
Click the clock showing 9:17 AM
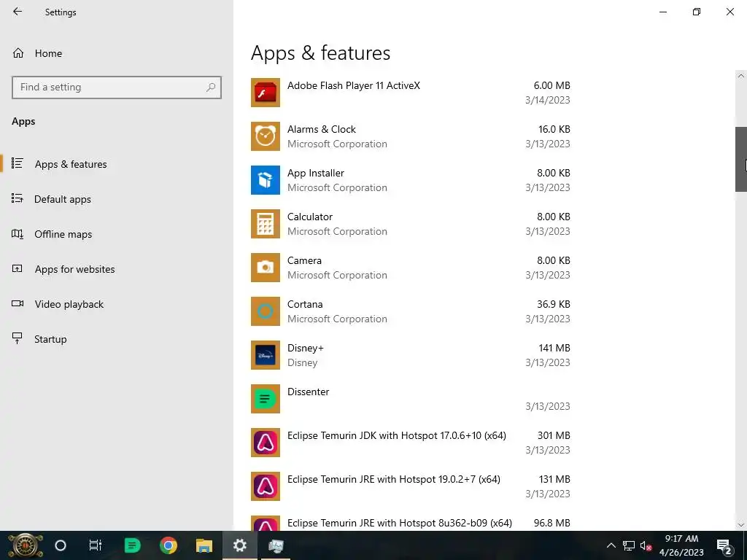click(x=681, y=539)
